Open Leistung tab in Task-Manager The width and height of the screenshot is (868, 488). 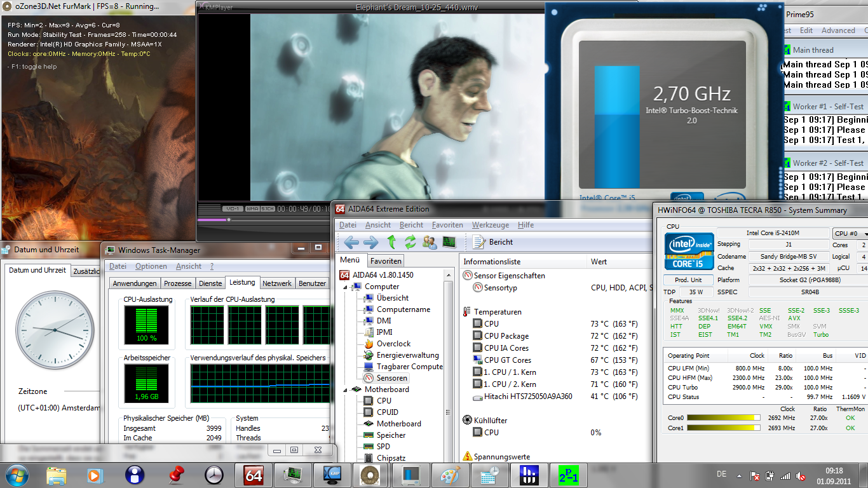click(x=242, y=282)
